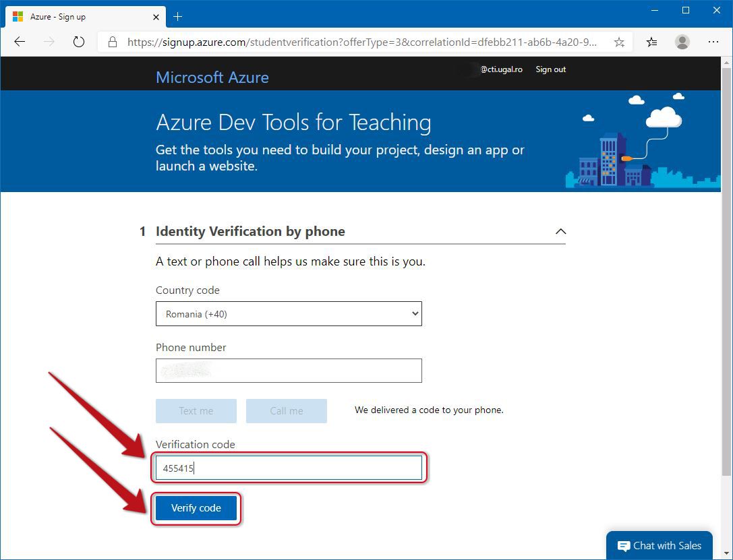Click the Azure Dev Tools for Teaching title
Screen dimensions: 733x560
293,123
